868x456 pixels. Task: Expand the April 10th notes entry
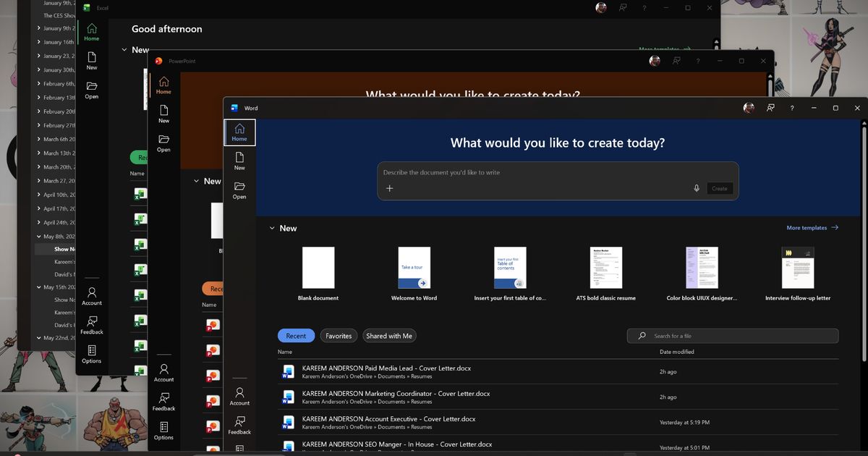coord(39,195)
